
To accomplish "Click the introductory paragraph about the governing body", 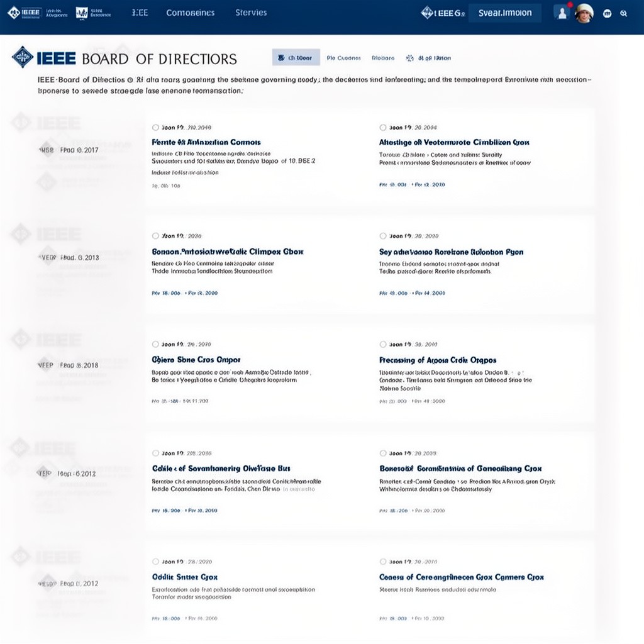I will point(314,85).
